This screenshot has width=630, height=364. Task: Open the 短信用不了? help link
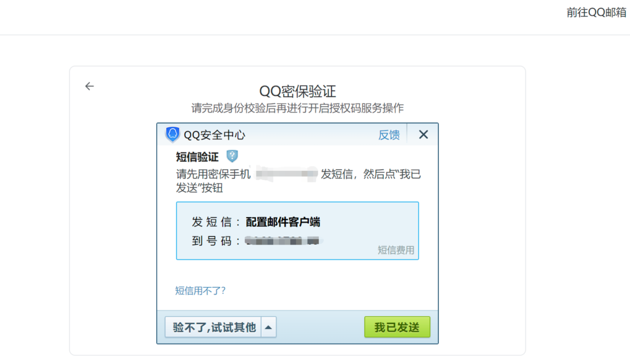pyautogui.click(x=200, y=290)
